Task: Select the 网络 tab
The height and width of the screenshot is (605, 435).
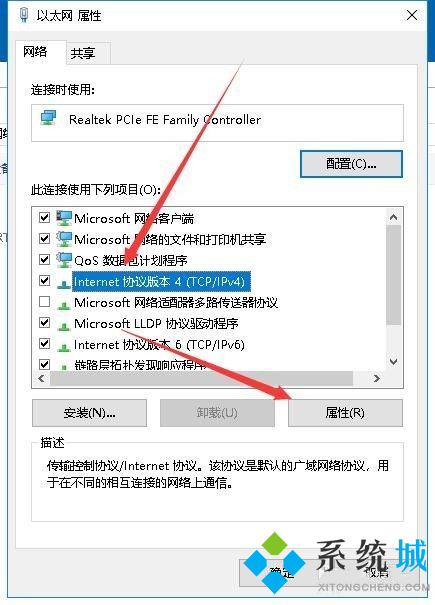Action: pos(35,51)
